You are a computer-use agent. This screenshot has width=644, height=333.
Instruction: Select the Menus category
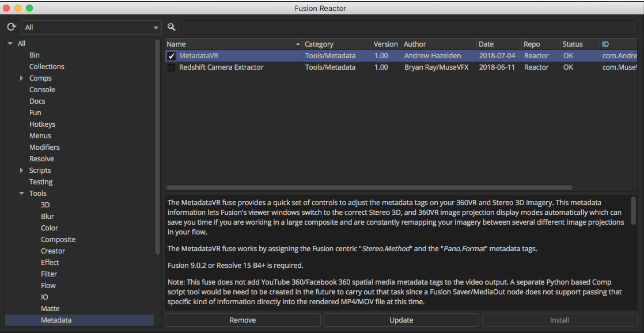[40, 135]
